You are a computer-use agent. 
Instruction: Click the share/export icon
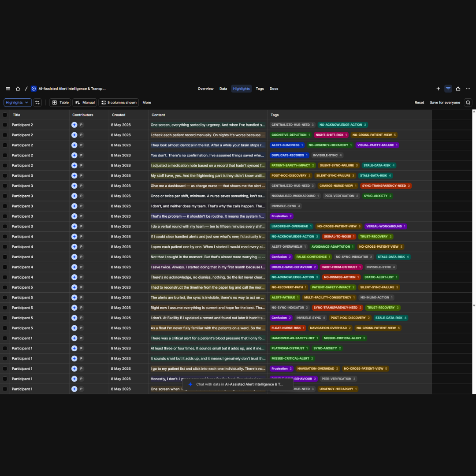click(458, 89)
